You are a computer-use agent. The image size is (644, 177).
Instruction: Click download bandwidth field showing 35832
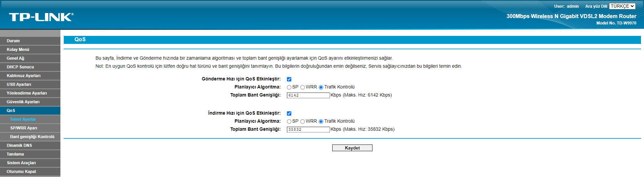click(308, 129)
